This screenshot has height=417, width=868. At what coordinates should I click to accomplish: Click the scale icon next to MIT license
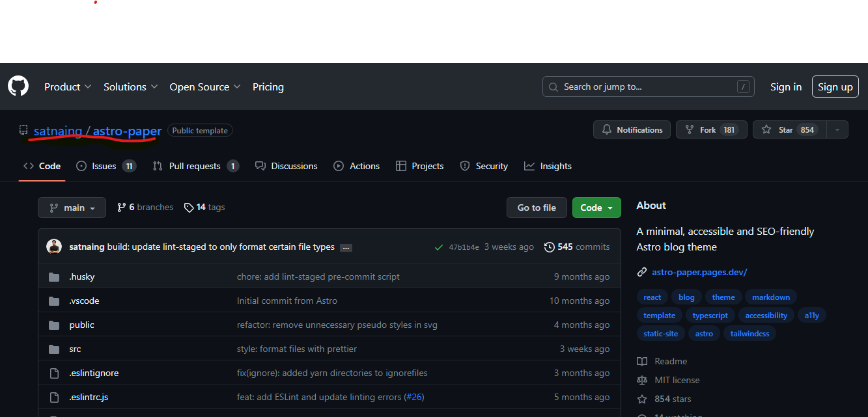[642, 380]
